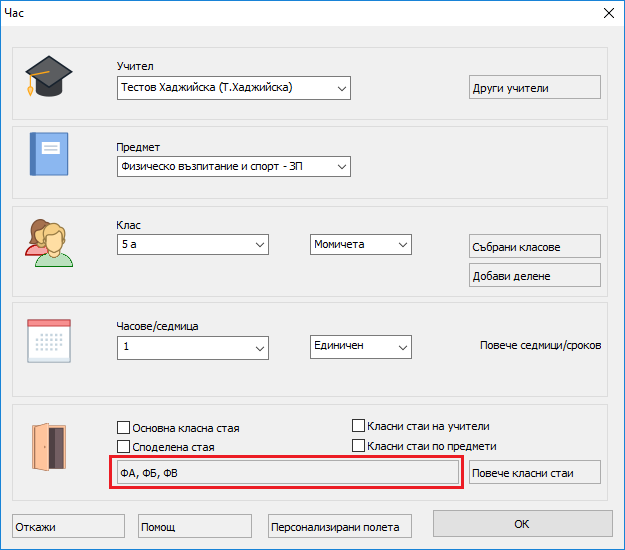
Task: Confirm the dialog with OK
Action: pos(520,524)
